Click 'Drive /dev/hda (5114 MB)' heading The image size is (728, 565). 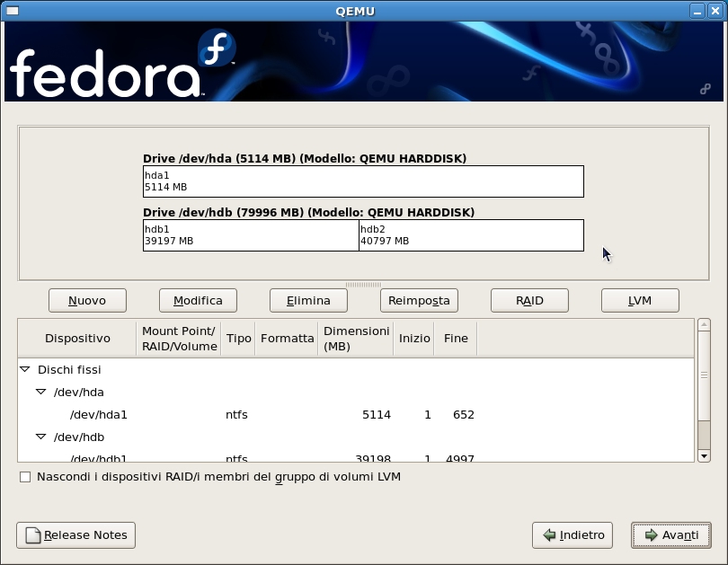click(x=305, y=159)
